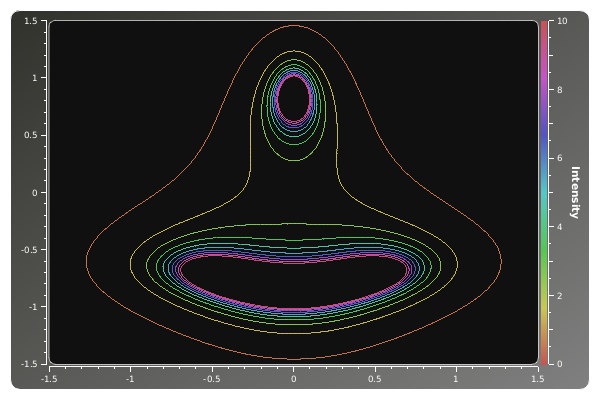
Task: Click the x-axis tick label 0
Action: 293,379
